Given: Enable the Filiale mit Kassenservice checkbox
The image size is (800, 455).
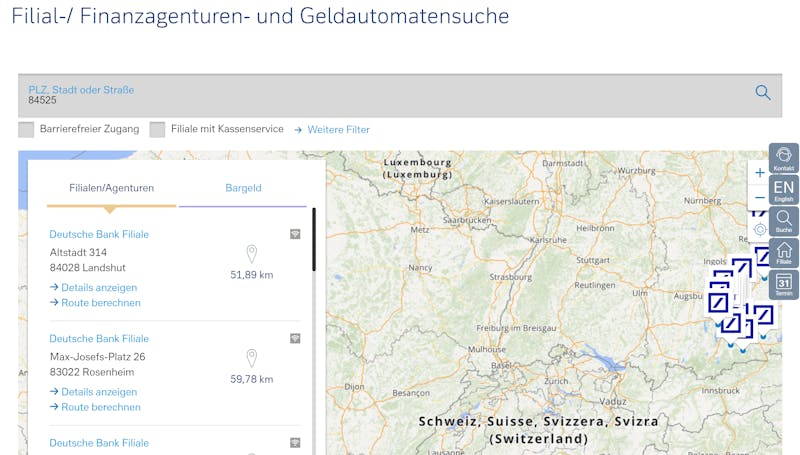Looking at the screenshot, I should click(x=157, y=130).
